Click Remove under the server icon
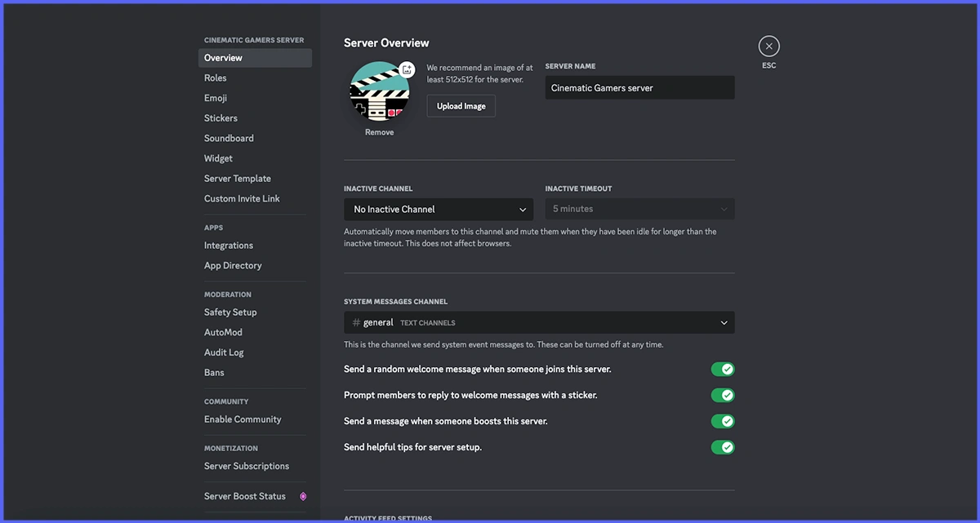980x523 pixels. coord(379,132)
